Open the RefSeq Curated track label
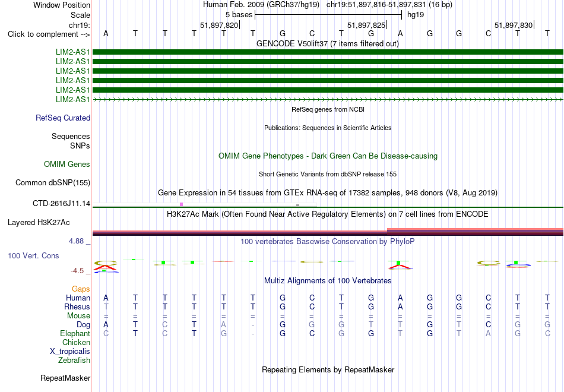Screen dimensions: 564x392 tap(63, 118)
